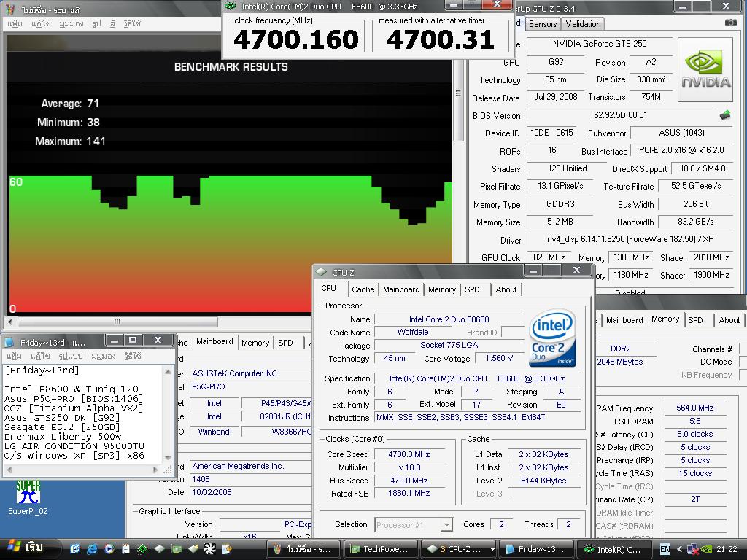Click the CPU-Z window title icon

[321, 272]
